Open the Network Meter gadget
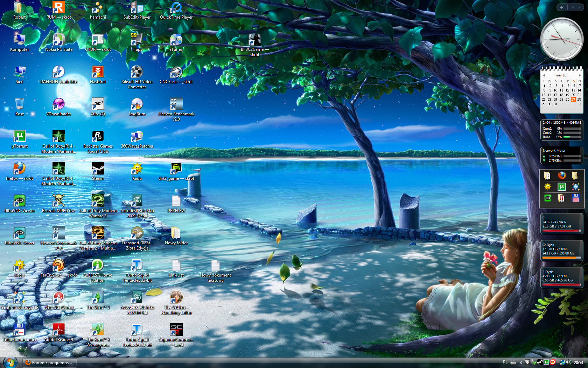The image size is (588, 368). pos(562,155)
